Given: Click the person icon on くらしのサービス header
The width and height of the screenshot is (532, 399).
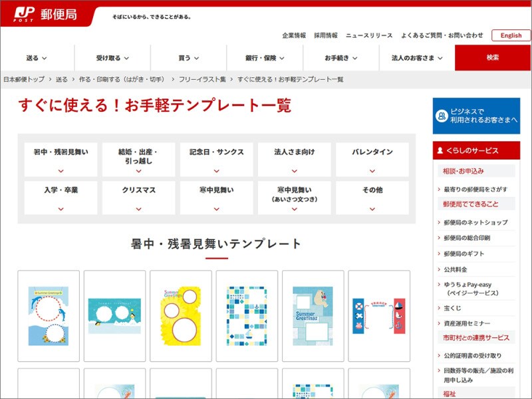Looking at the screenshot, I should pyautogui.click(x=439, y=151).
